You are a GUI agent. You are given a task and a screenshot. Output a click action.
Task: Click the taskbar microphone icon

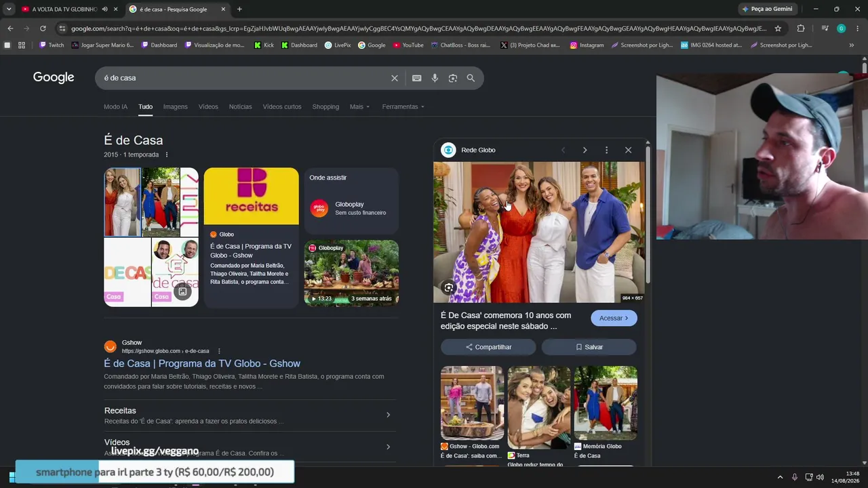[795, 477]
